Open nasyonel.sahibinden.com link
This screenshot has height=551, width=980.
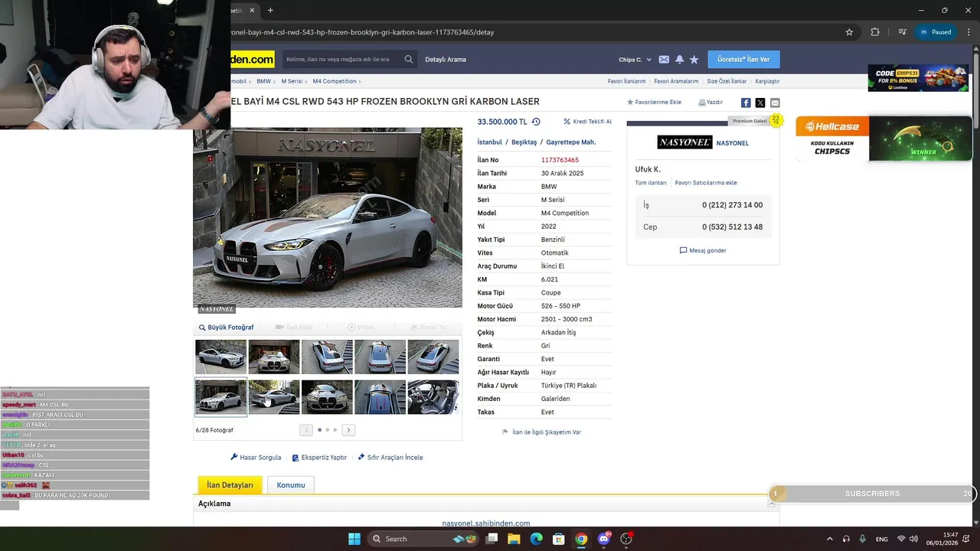(x=486, y=523)
